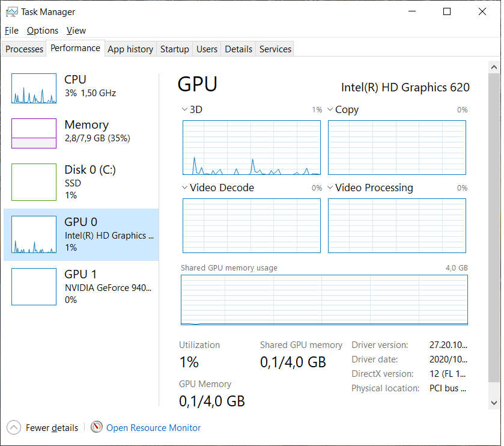Click the Open Resource Monitor link

(x=153, y=428)
